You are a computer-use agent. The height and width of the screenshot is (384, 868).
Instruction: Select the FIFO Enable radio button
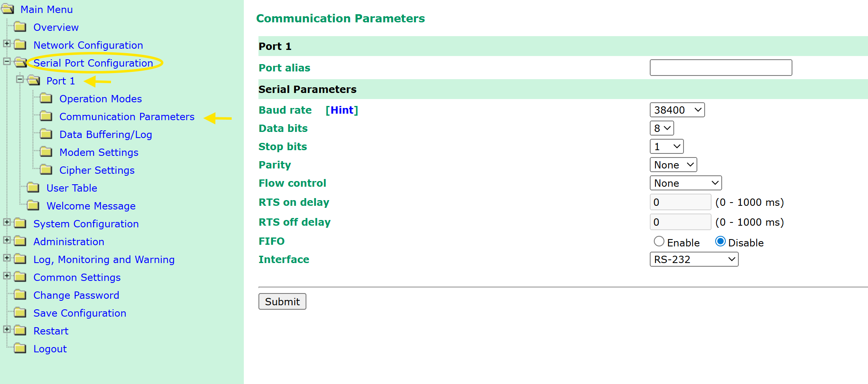[x=659, y=242]
